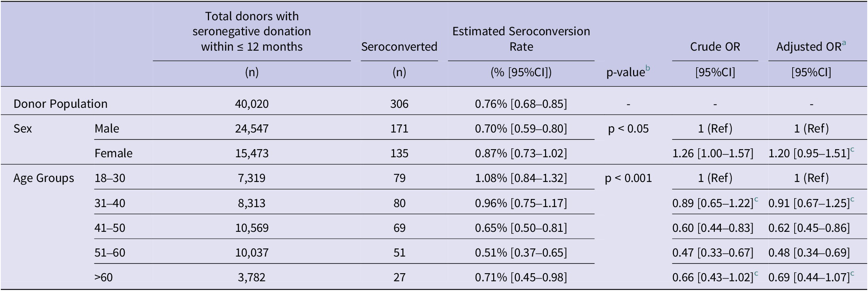Click the 18–30 age group label
868x291 pixels.
pyautogui.click(x=110, y=178)
